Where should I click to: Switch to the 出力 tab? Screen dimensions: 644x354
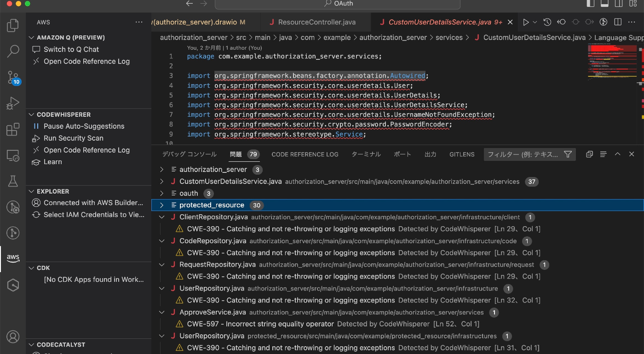(431, 154)
